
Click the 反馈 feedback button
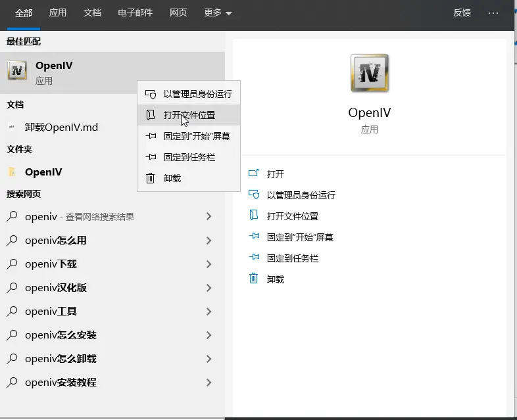click(462, 13)
